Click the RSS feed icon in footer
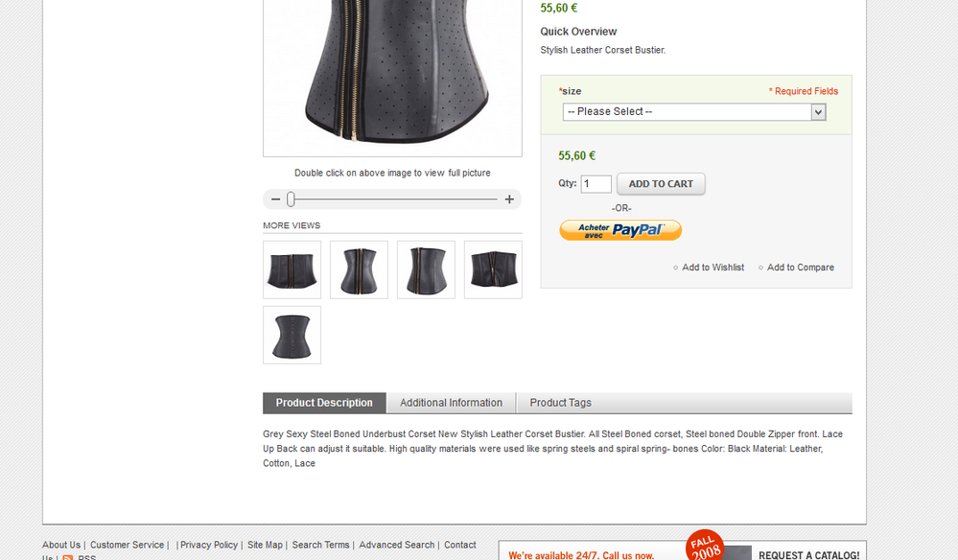The height and width of the screenshot is (560, 958). [68, 557]
